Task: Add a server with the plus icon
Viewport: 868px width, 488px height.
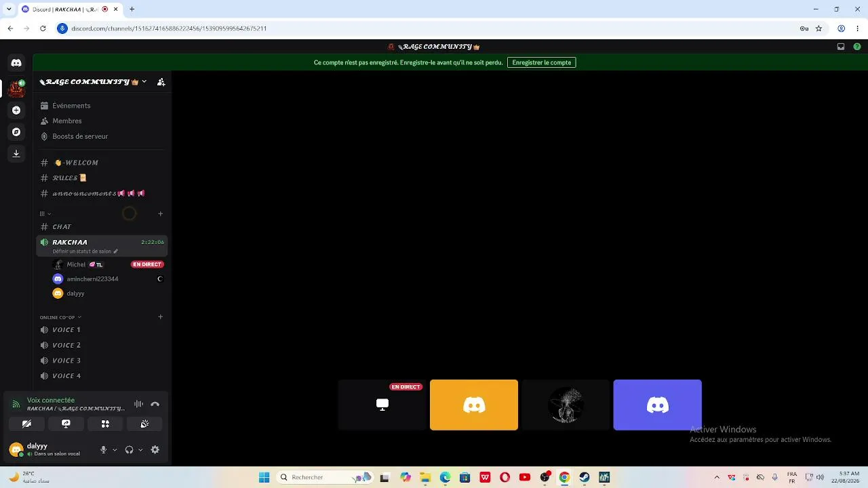Action: (x=16, y=110)
